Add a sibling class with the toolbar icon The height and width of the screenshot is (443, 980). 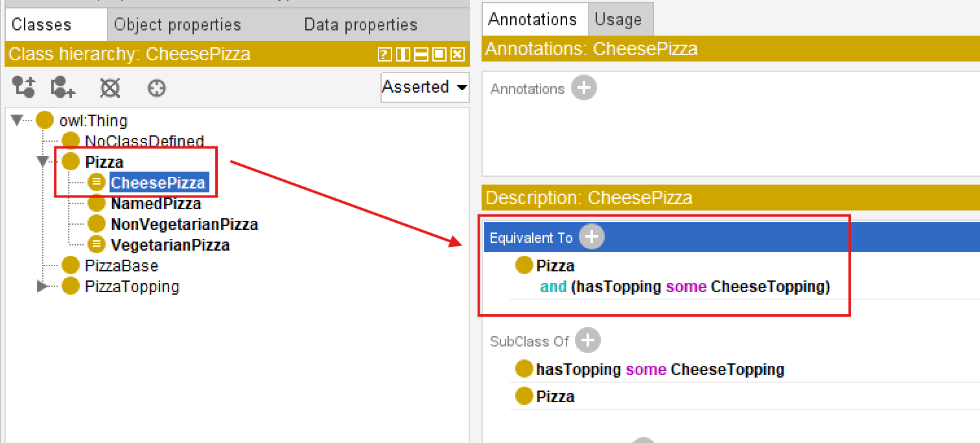(x=64, y=87)
